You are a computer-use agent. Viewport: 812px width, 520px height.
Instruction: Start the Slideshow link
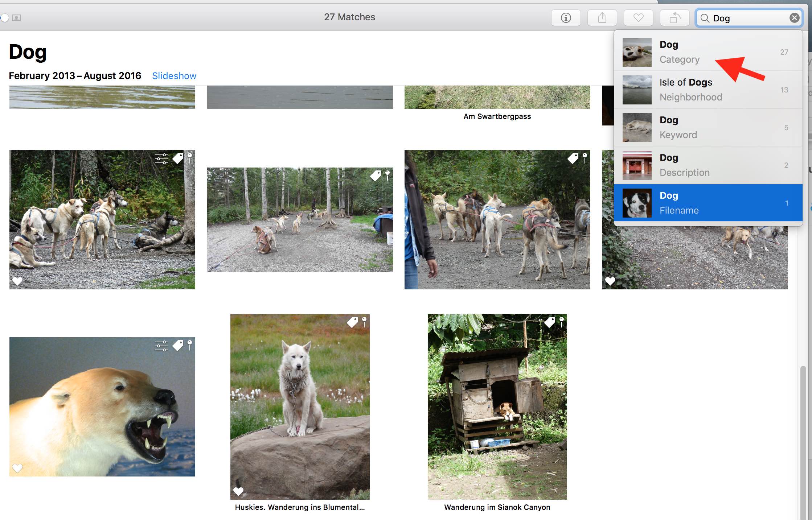[174, 76]
